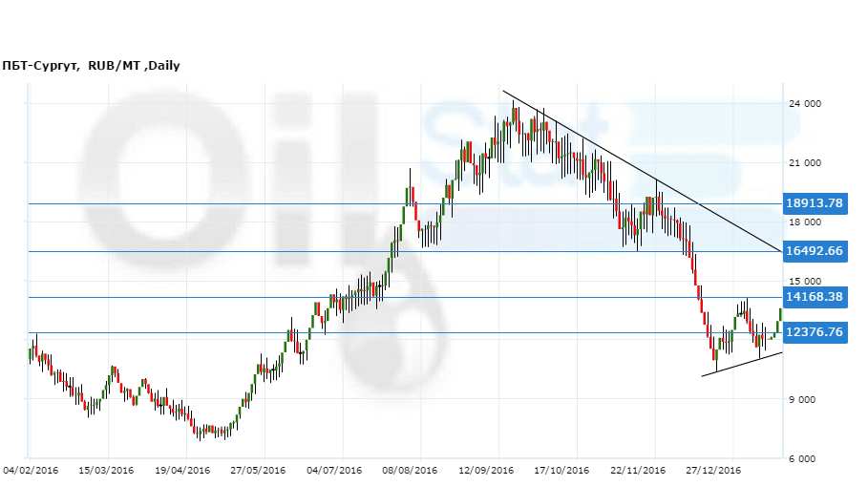Select the 14168.38 price level tag
868x486 pixels.
814,297
